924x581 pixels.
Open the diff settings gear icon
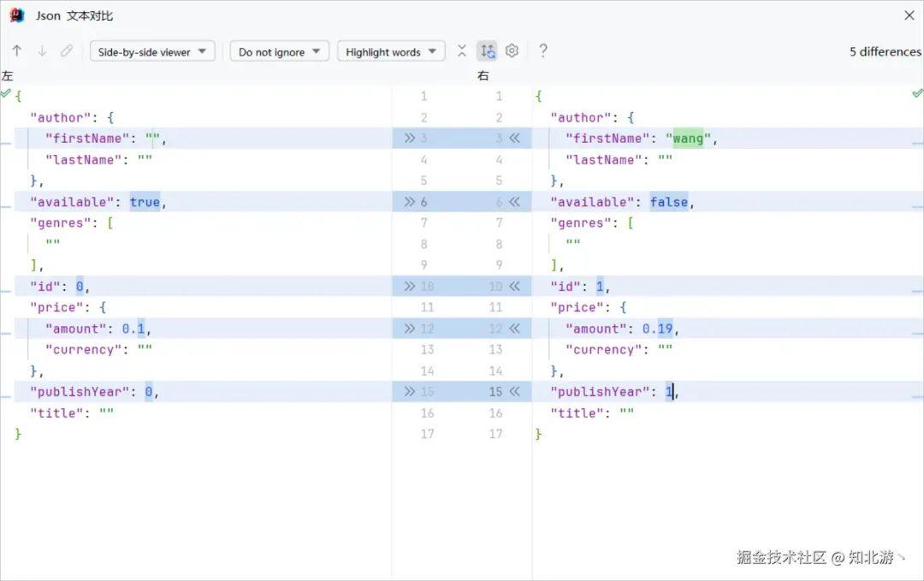tap(512, 50)
